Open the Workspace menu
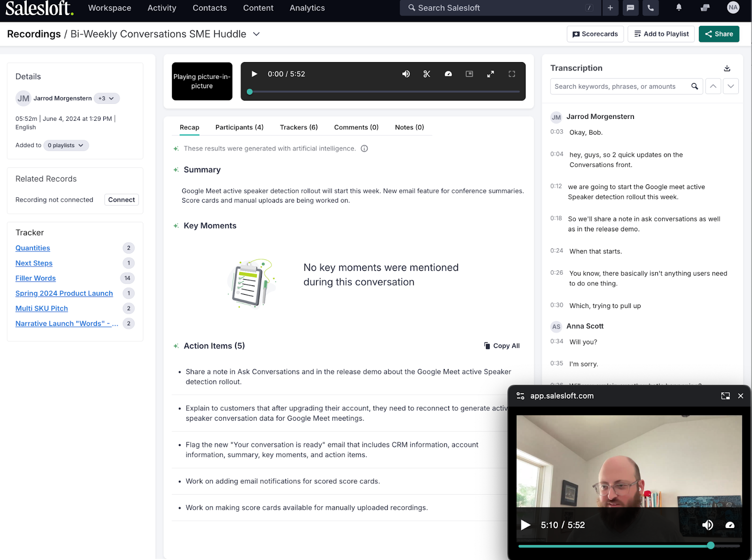The height and width of the screenshot is (560, 752). click(x=110, y=8)
